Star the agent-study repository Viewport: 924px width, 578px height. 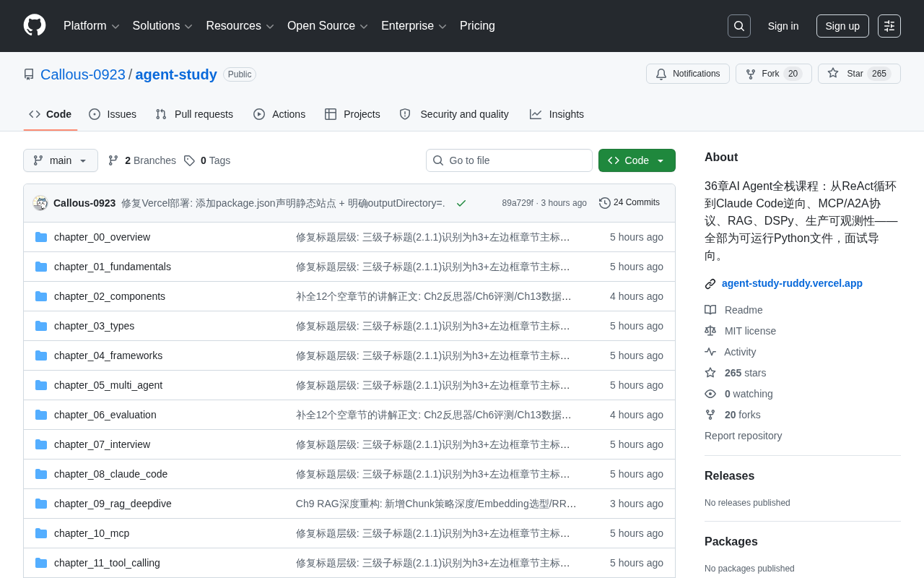pyautogui.click(x=859, y=74)
